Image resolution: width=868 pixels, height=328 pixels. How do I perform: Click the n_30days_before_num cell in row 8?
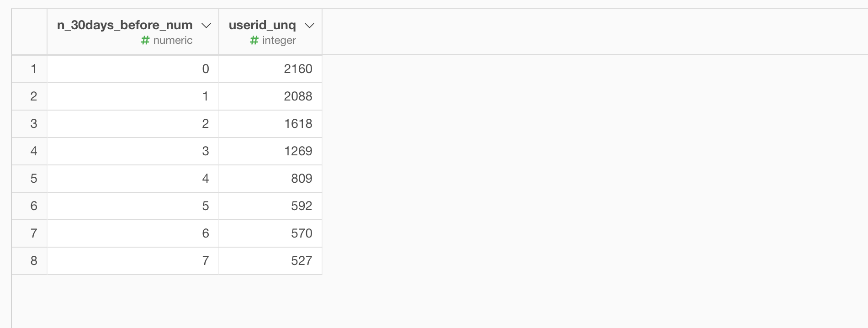point(133,261)
